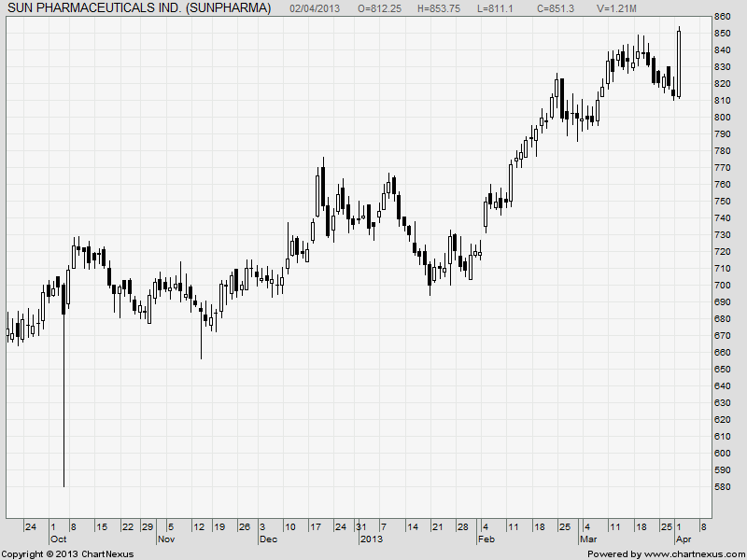Viewport: 747px width, 560px height.
Task: Click the 750 price axis label
Action: [722, 202]
